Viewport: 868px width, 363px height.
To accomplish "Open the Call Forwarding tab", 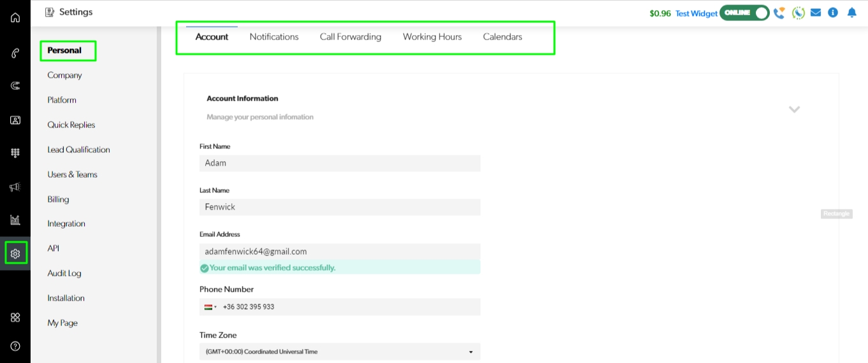I will [x=351, y=37].
